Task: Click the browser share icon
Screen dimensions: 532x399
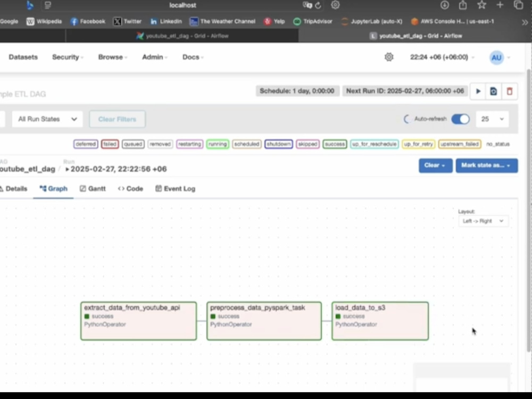Action: pyautogui.click(x=463, y=5)
